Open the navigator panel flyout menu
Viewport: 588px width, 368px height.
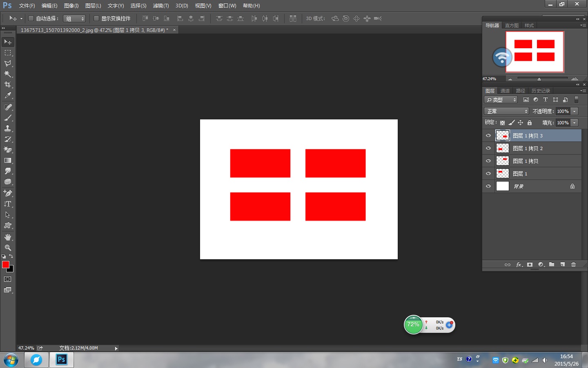click(583, 25)
